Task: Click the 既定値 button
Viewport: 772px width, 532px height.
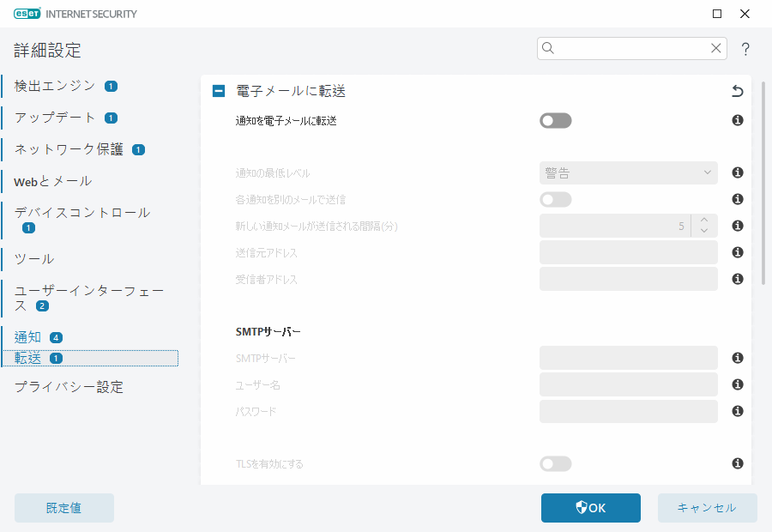Action: 63,507
